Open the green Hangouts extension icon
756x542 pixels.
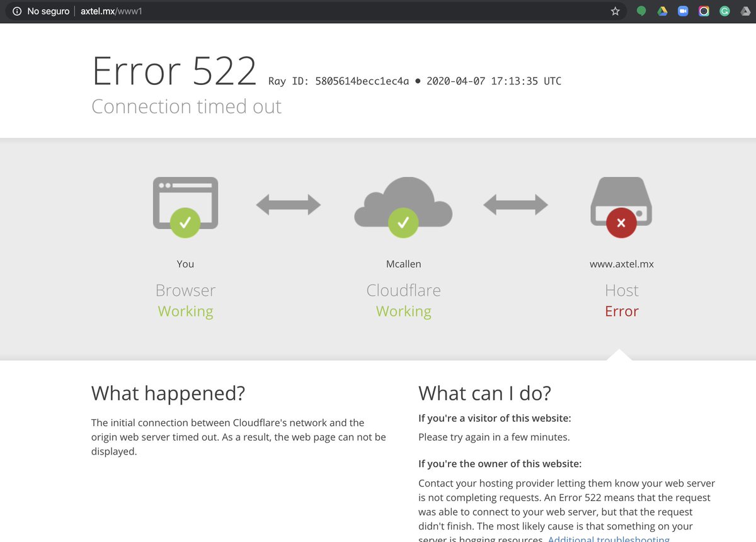tap(641, 11)
